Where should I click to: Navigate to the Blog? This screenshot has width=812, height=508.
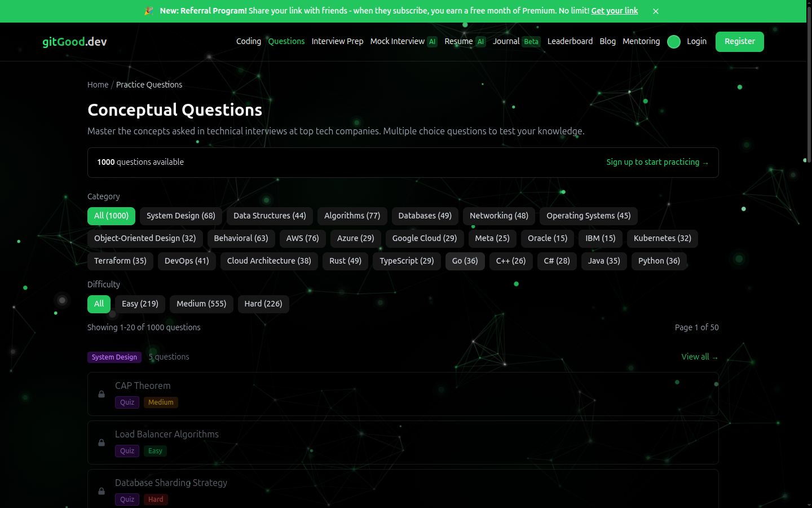tap(607, 41)
